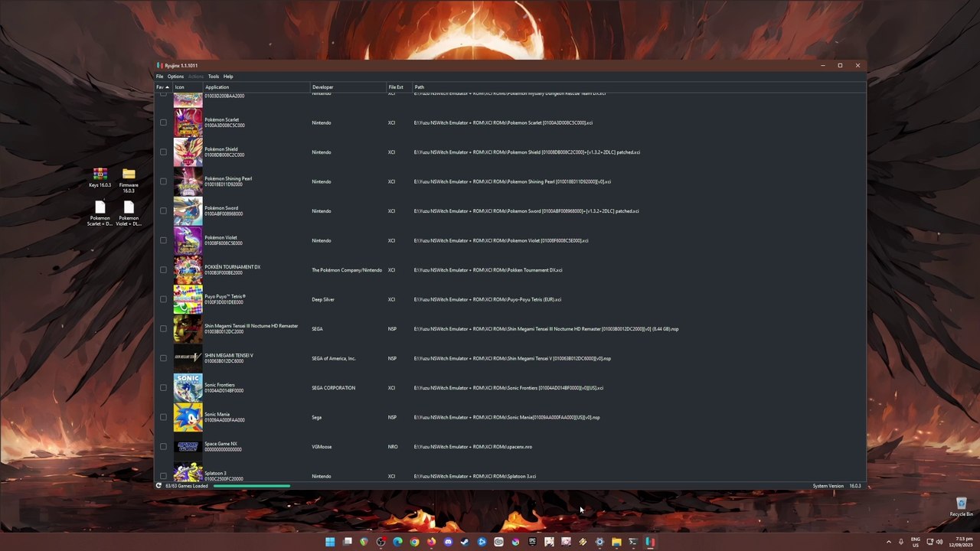Mark SHIN MEGAMI TENSEI V as favorite
980x551 pixels.
coord(163,358)
